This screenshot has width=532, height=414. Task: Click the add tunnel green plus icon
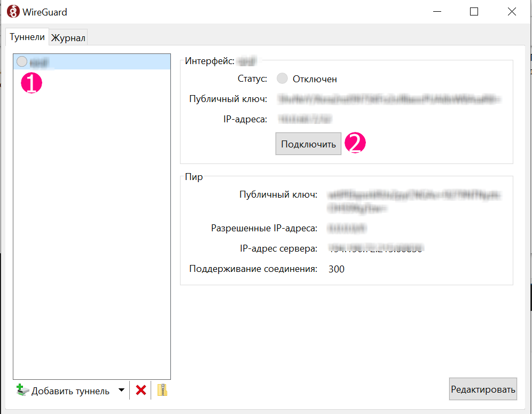click(22, 390)
